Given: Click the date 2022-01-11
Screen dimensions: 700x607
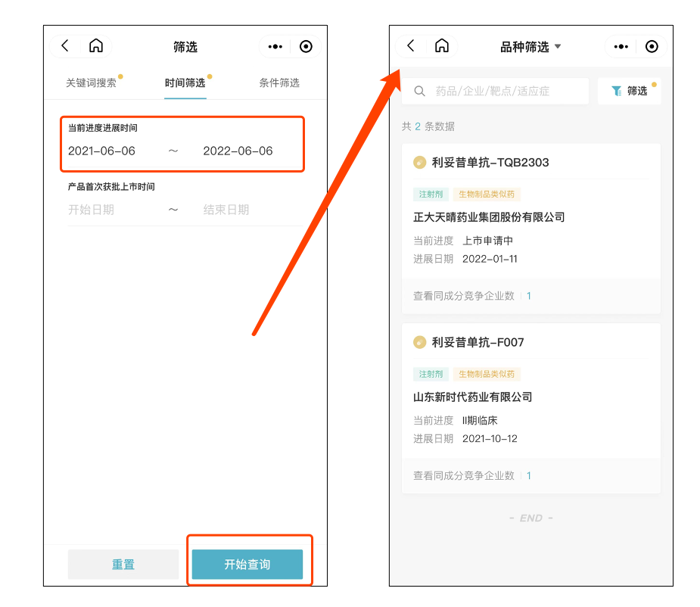Looking at the screenshot, I should pyautogui.click(x=490, y=259).
